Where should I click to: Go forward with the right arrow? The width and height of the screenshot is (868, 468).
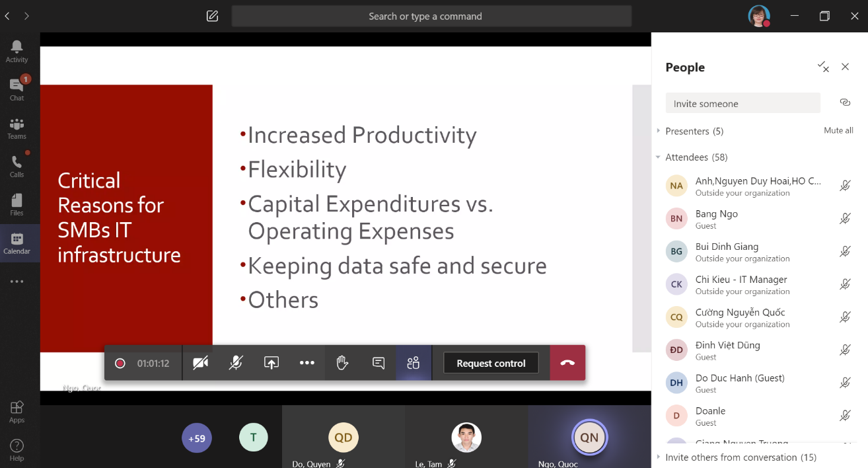[x=26, y=16]
